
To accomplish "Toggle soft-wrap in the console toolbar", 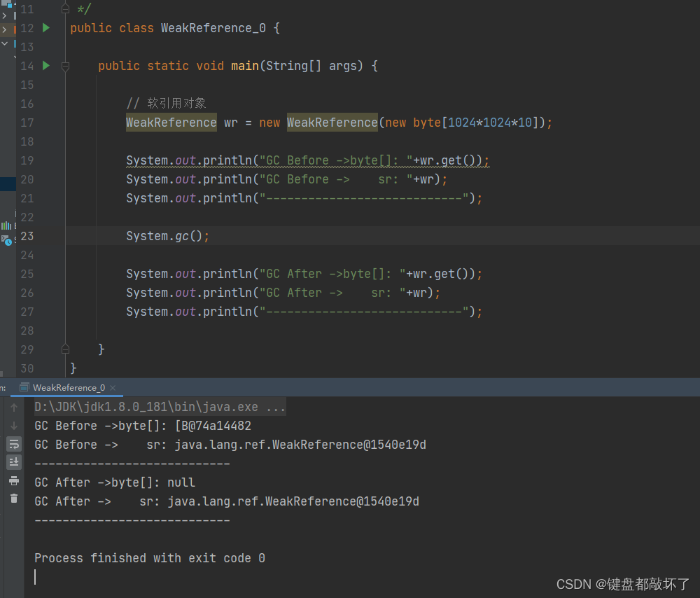I will [x=14, y=443].
